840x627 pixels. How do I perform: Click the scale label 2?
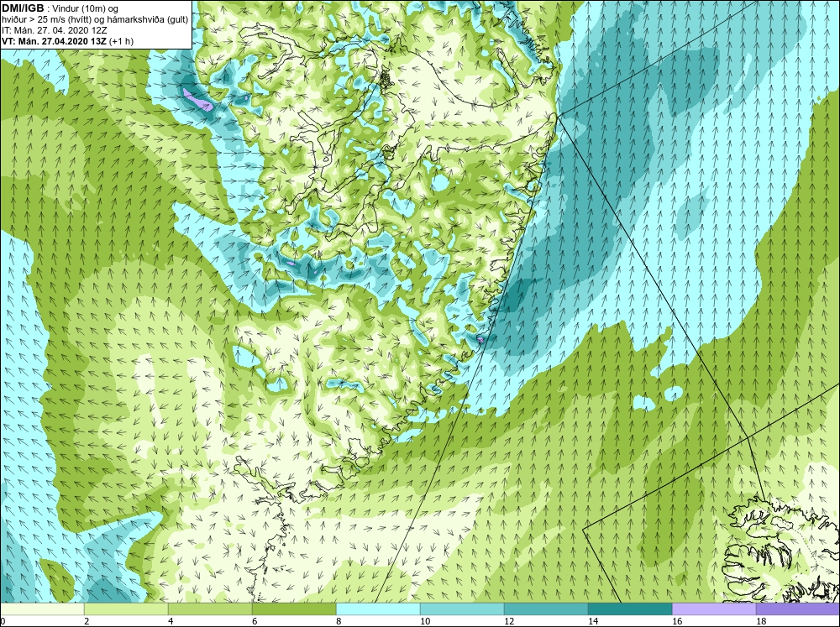pos(87,621)
